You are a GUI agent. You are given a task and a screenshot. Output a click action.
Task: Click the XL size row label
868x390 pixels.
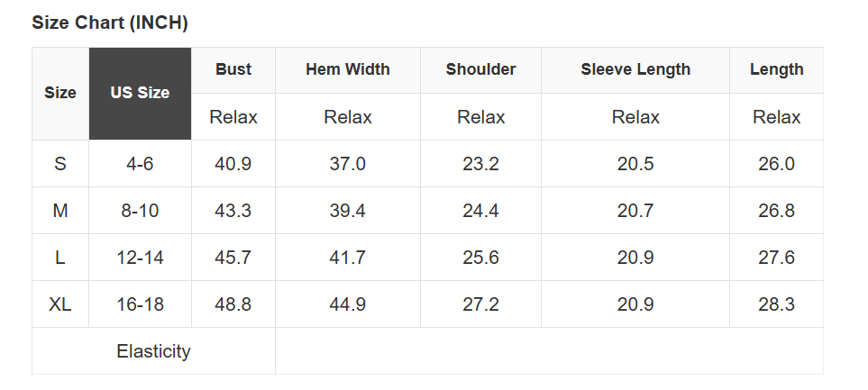coord(60,304)
